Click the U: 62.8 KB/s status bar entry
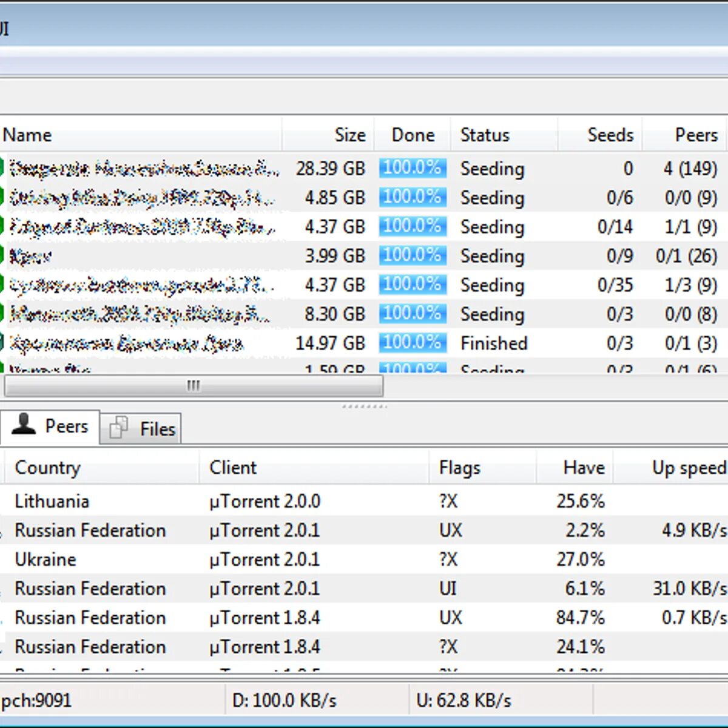728x728 pixels. pyautogui.click(x=463, y=700)
